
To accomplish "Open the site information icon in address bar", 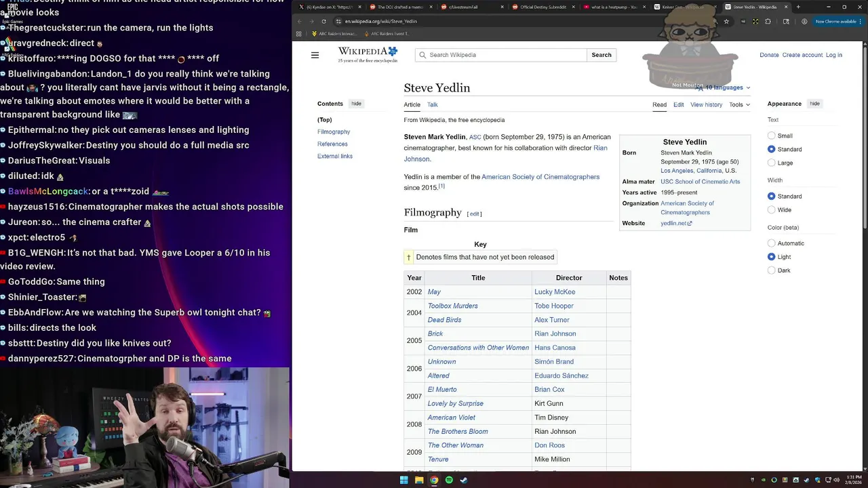I will pyautogui.click(x=338, y=21).
